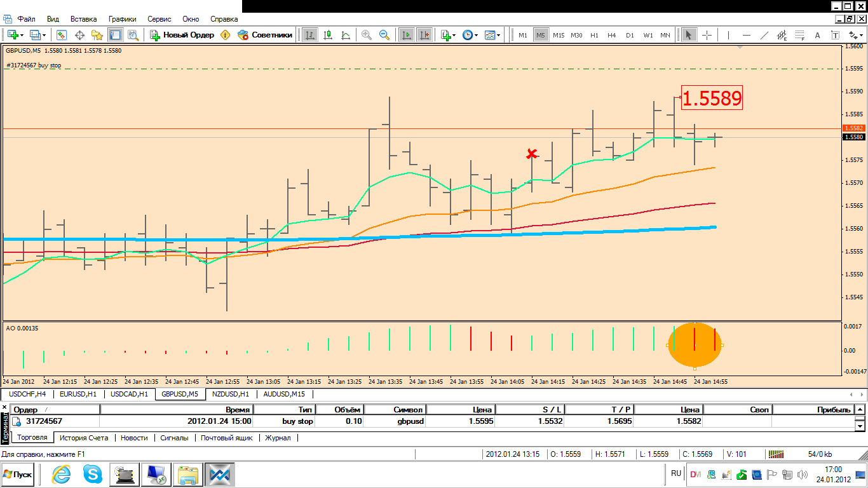Image resolution: width=868 pixels, height=488 pixels.
Task: Open the Вид menu
Action: click(53, 20)
